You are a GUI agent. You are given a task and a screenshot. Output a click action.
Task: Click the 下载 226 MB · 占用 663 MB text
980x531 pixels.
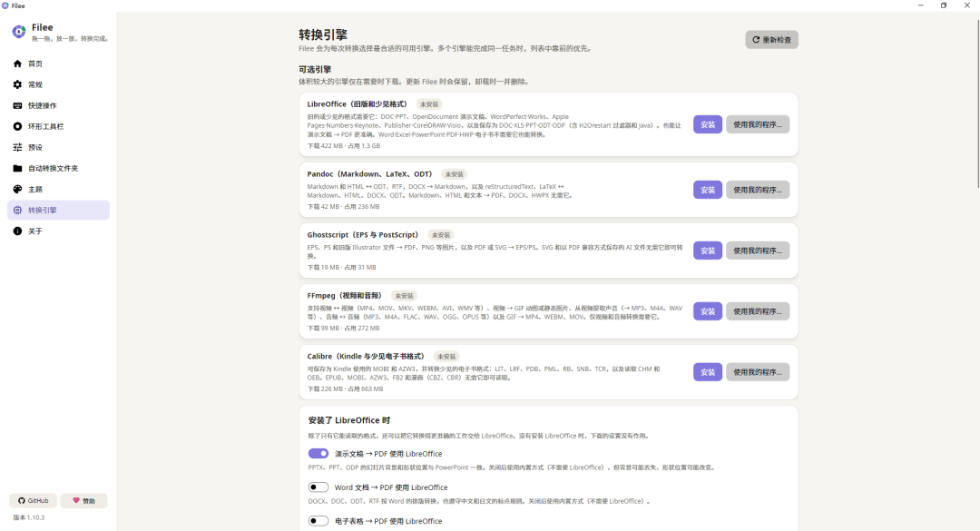tap(345, 388)
